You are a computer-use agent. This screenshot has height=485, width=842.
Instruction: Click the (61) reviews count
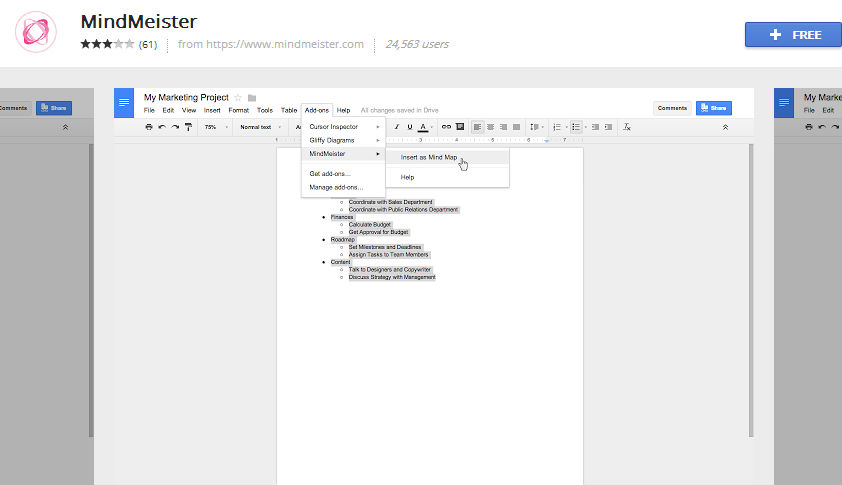pos(148,45)
